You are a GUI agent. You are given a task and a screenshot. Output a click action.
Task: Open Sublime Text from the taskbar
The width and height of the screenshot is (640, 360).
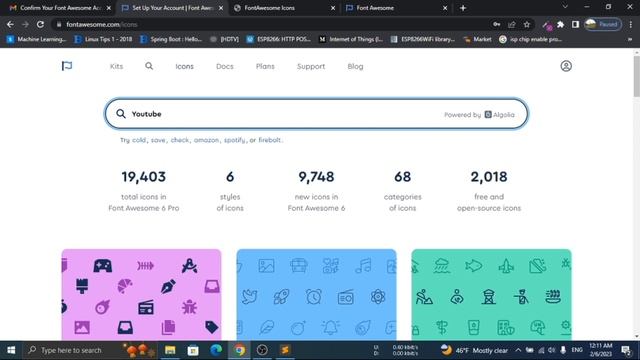click(x=285, y=350)
